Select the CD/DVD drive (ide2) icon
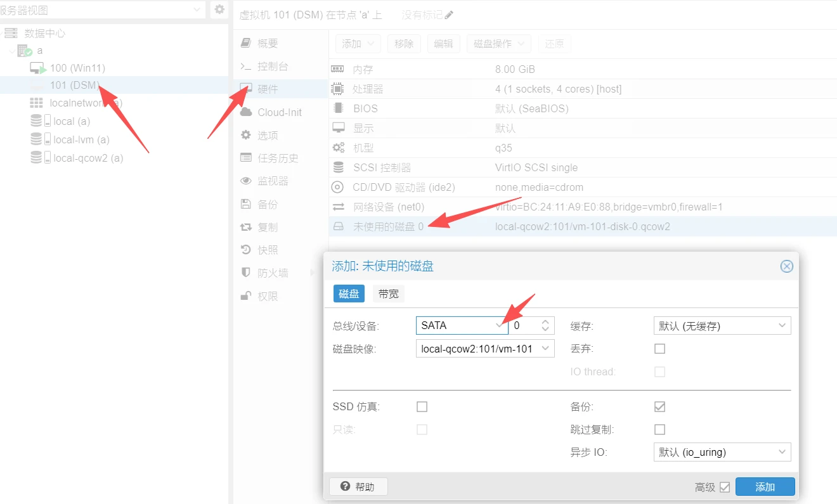This screenshot has width=837, height=504. coord(338,188)
